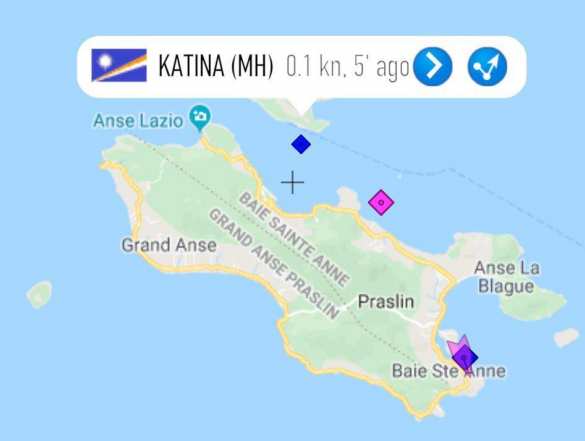Click the Anse La Blague label
Image resolution: width=585 pixels, height=441 pixels.
click(506, 277)
